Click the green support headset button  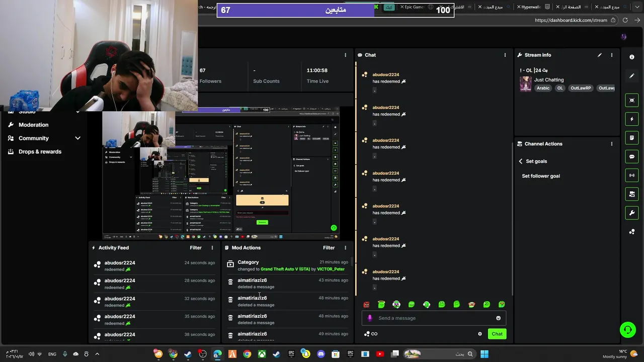627,330
